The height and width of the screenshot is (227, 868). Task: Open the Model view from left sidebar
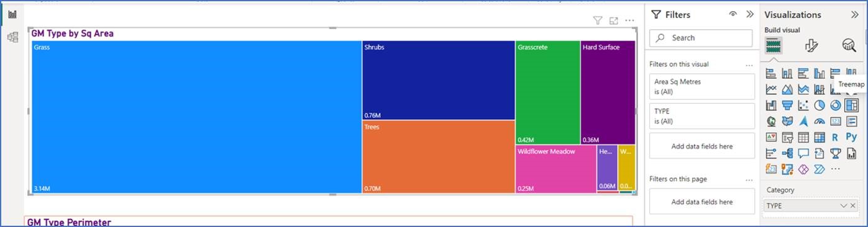[x=12, y=37]
